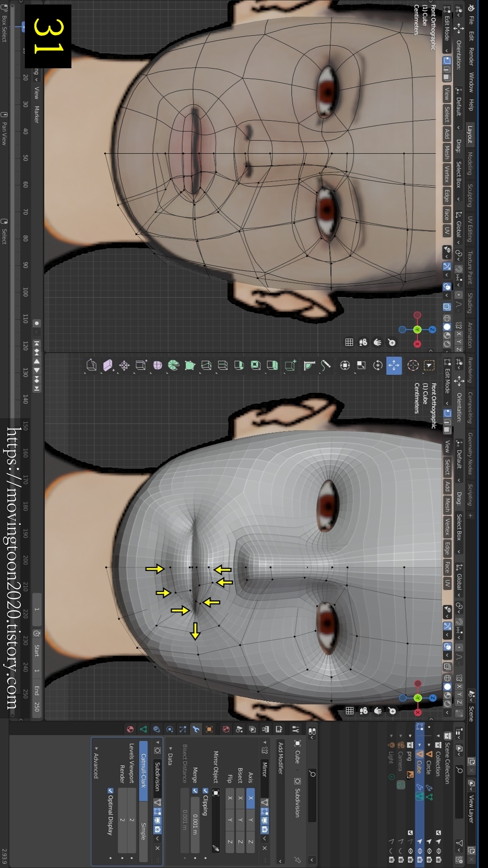
Task: Toggle the Clipping checkbox in Mirror modifier
Action: pyautogui.click(x=205, y=791)
